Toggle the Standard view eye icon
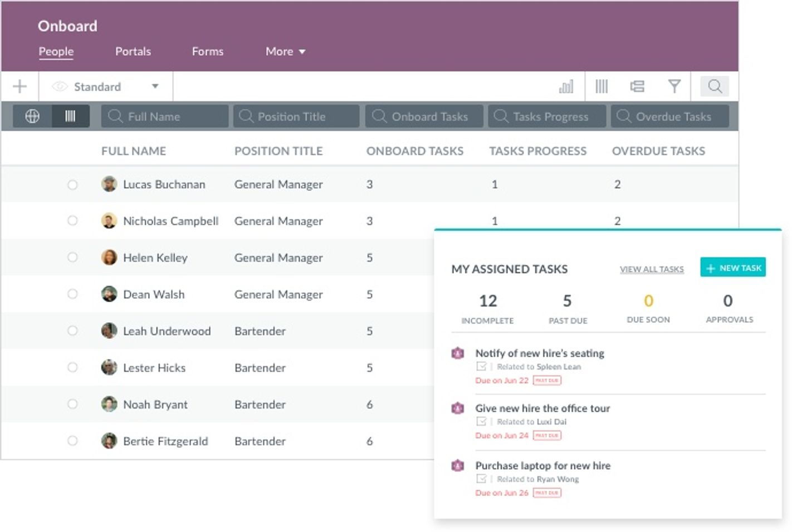 [60, 86]
